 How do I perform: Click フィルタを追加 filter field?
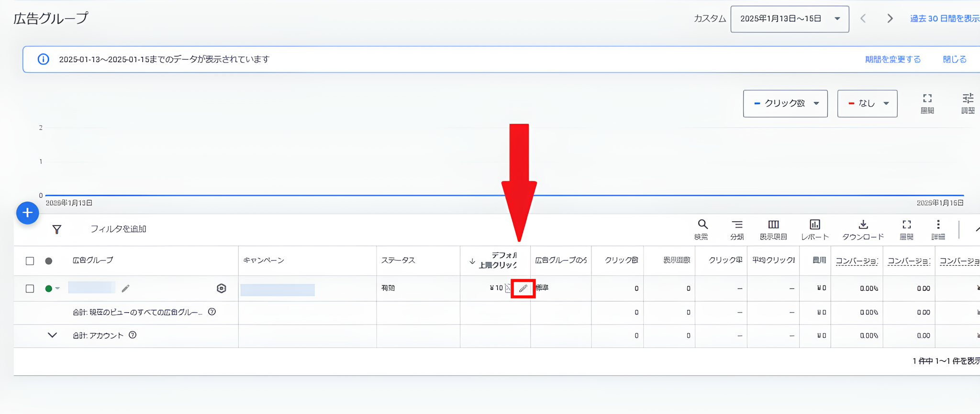click(118, 229)
